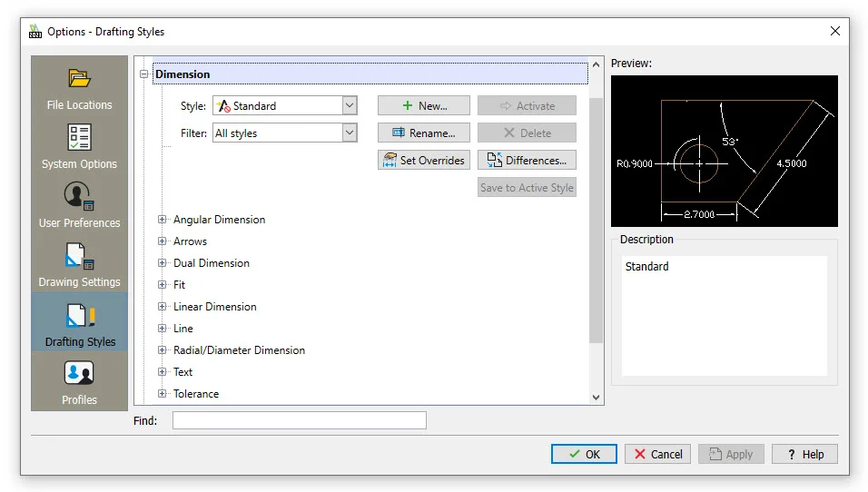Click the Set Overrides button

click(424, 161)
